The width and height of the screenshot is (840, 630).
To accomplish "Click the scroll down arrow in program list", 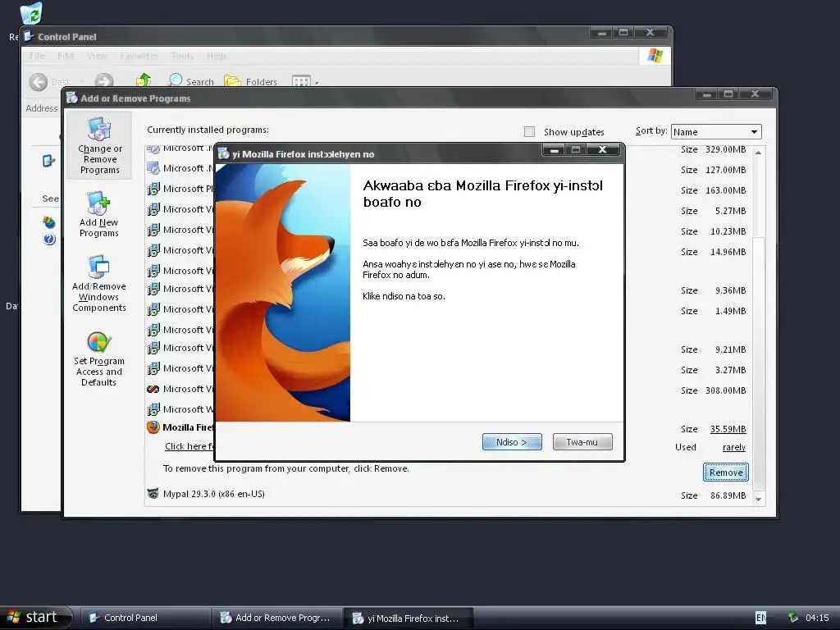I will [758, 499].
